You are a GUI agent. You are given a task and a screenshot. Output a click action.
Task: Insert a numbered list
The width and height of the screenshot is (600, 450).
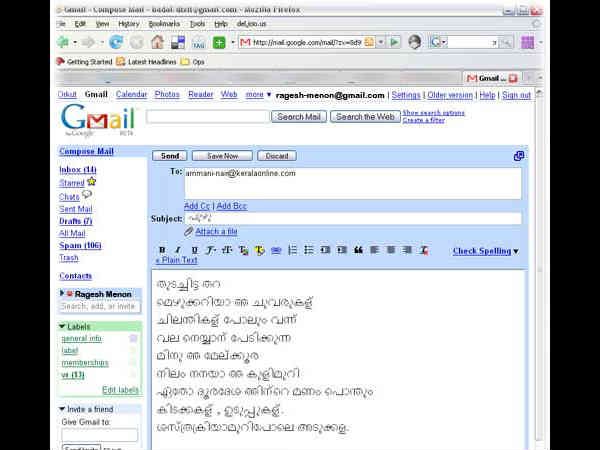point(292,250)
